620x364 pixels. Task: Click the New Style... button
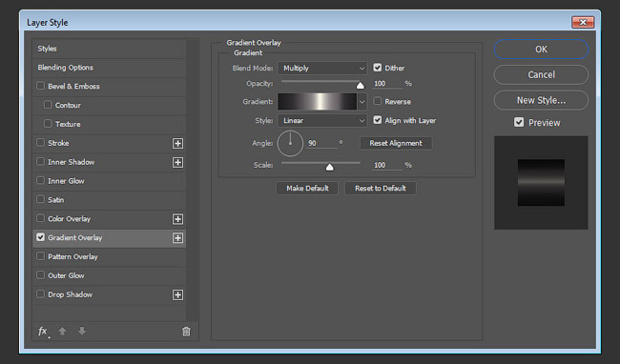(x=541, y=100)
